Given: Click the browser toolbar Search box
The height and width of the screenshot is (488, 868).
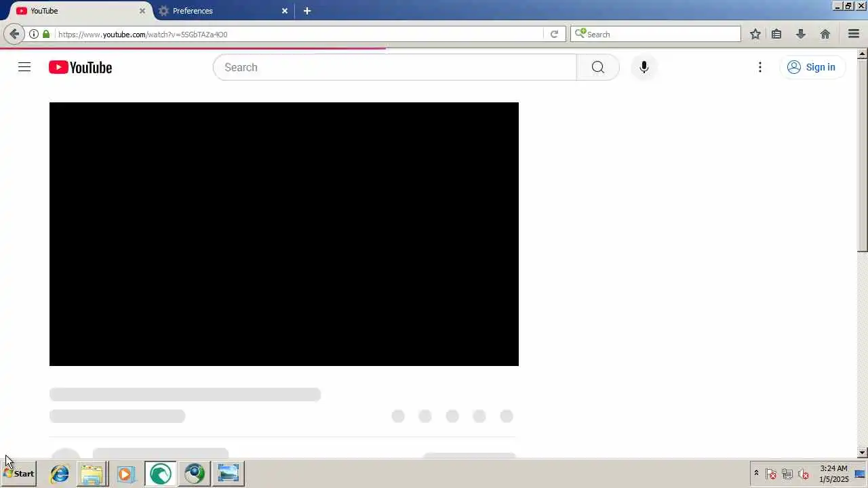Looking at the screenshot, I should coord(656,34).
